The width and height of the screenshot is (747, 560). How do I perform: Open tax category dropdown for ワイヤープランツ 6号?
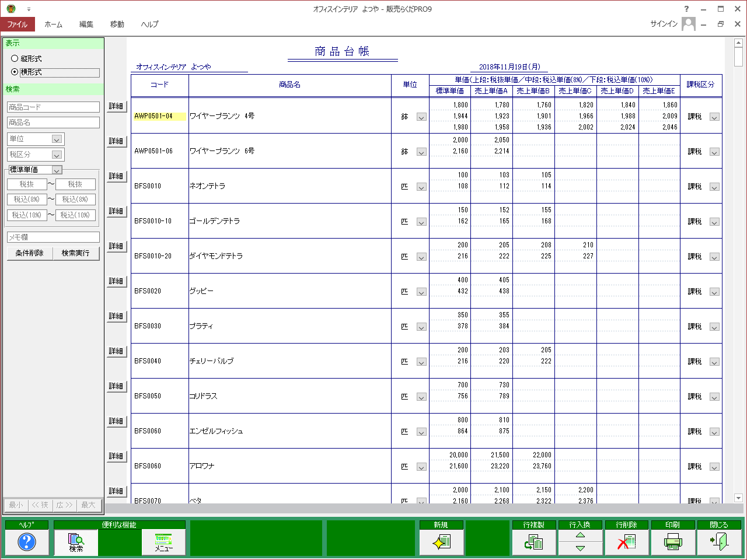(x=714, y=152)
